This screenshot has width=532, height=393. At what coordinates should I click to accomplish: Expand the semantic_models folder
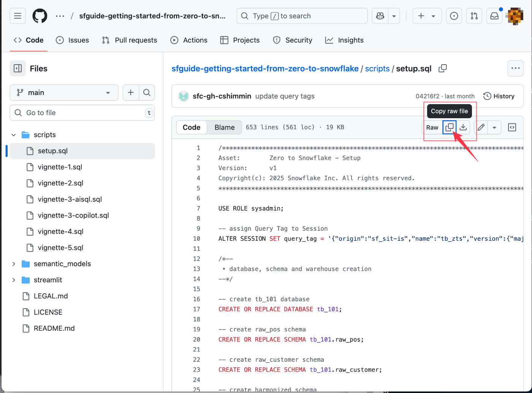[x=14, y=264]
